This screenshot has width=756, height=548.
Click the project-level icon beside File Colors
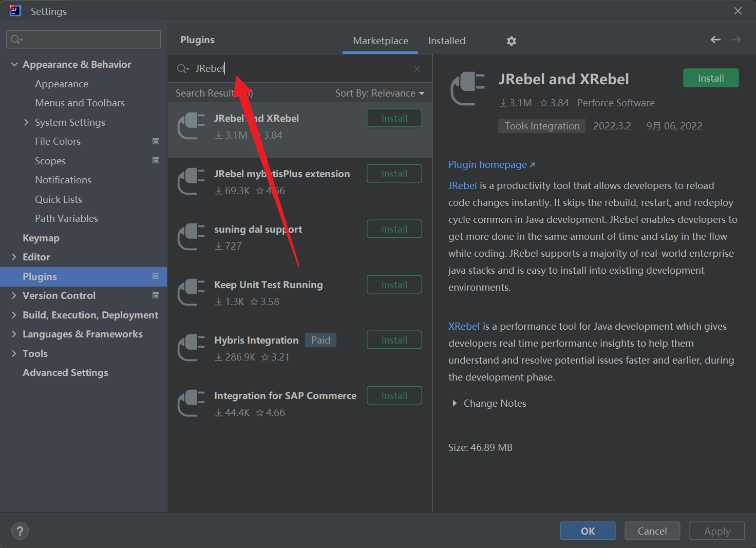[156, 141]
